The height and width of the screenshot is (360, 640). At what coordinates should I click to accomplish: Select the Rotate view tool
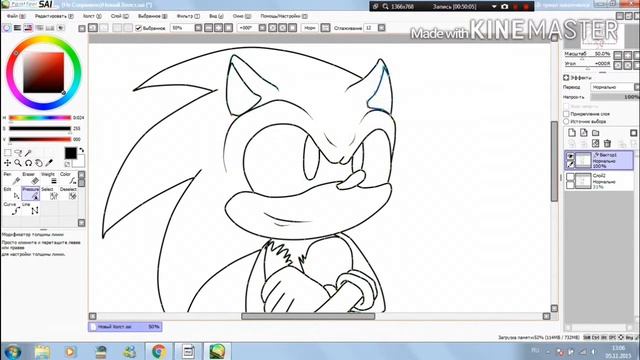coord(28,163)
